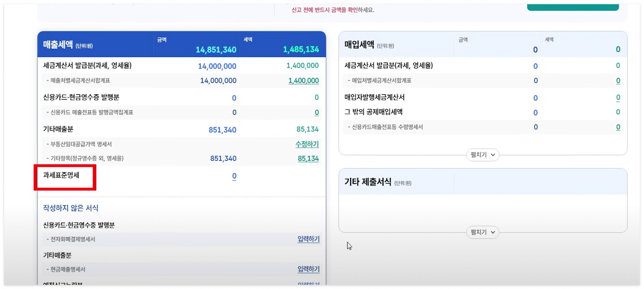The width and height of the screenshot is (644, 289).
Task: Open 입력하기 for 현금매출명세서
Action: click(x=308, y=269)
